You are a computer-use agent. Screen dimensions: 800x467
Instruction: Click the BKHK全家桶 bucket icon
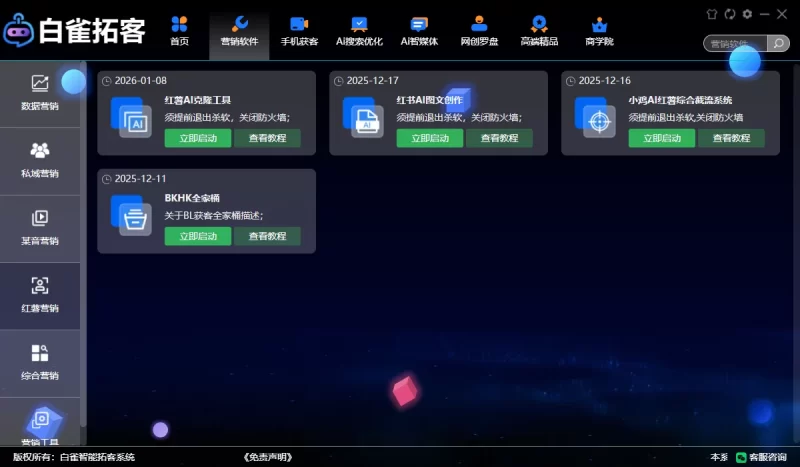coord(131,215)
